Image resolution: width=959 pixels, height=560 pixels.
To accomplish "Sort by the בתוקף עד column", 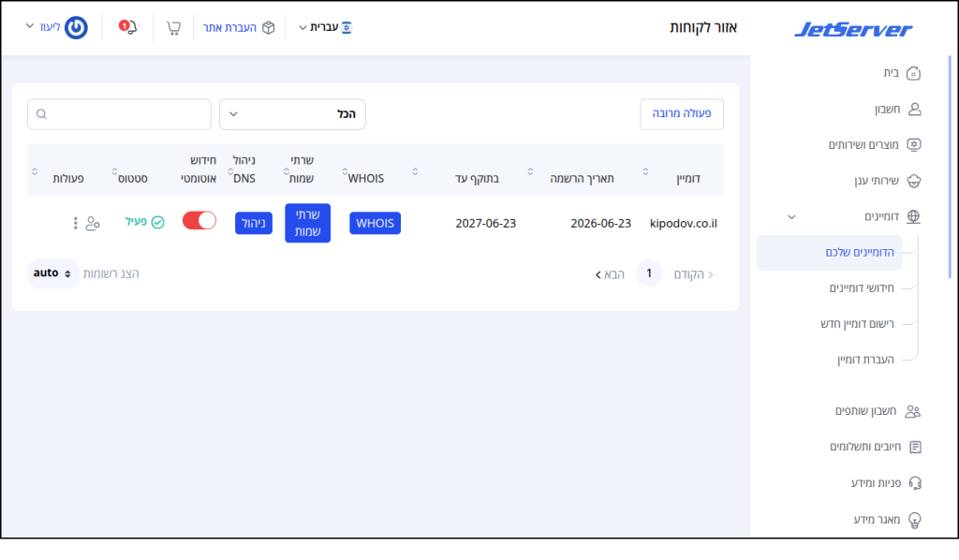I will (415, 171).
